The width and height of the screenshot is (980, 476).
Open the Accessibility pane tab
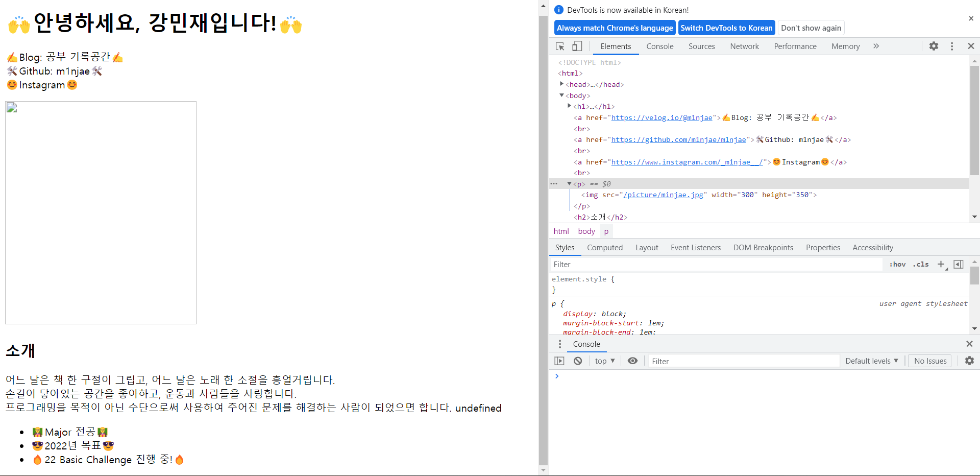(873, 248)
